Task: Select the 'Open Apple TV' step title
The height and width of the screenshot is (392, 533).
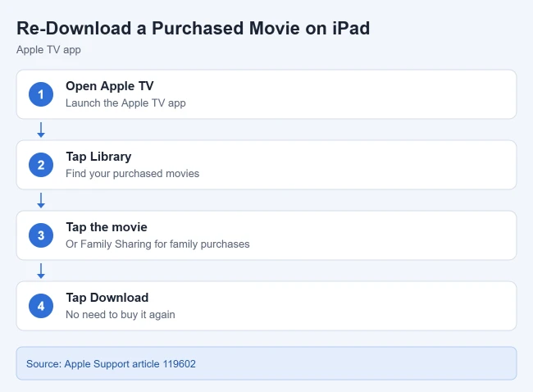Action: tap(109, 86)
